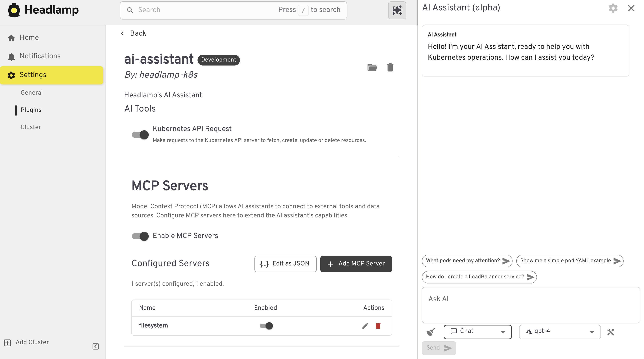Click the Kubernetes API Request label
This screenshot has height=359, width=644.
click(192, 129)
